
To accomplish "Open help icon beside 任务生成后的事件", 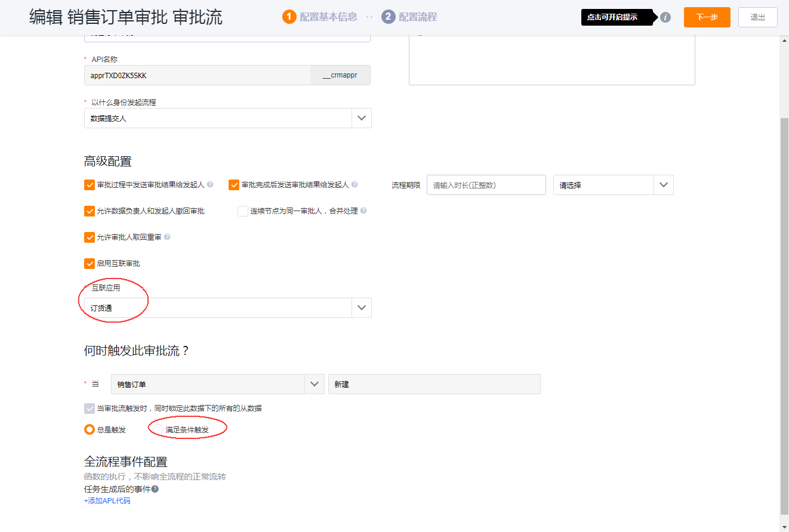I will tap(155, 489).
